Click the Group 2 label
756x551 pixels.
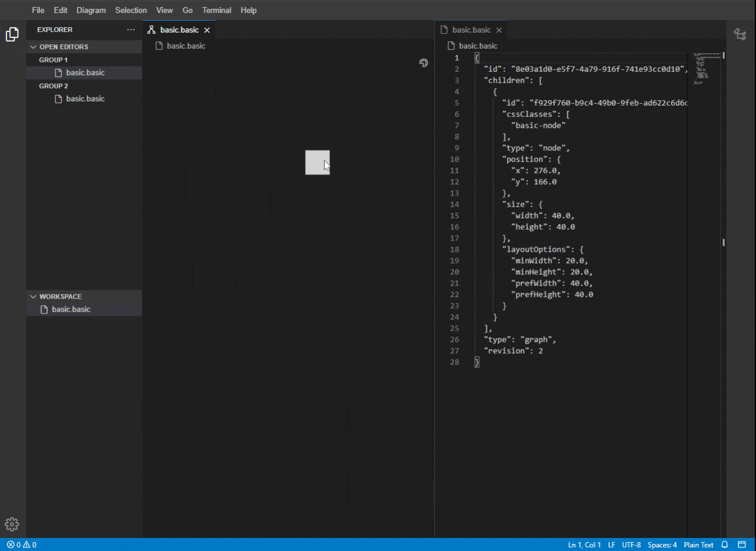[53, 86]
